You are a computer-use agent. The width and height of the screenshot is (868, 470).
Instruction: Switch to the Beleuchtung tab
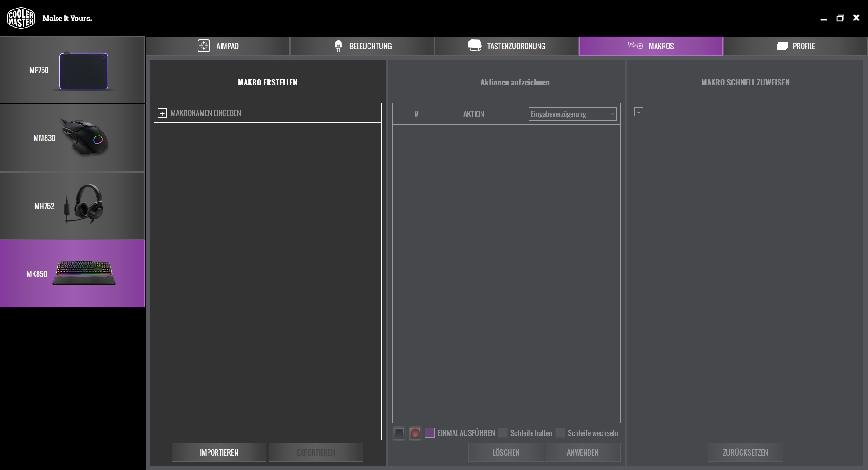tap(362, 46)
